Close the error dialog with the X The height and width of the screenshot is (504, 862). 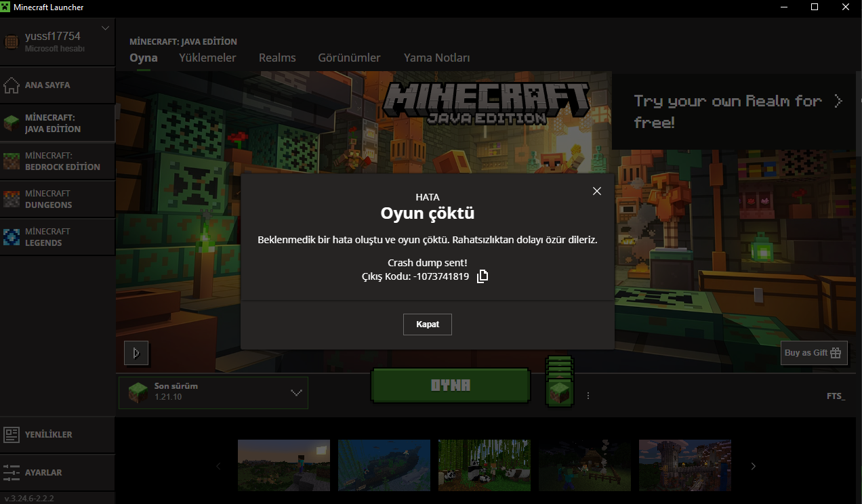point(597,191)
